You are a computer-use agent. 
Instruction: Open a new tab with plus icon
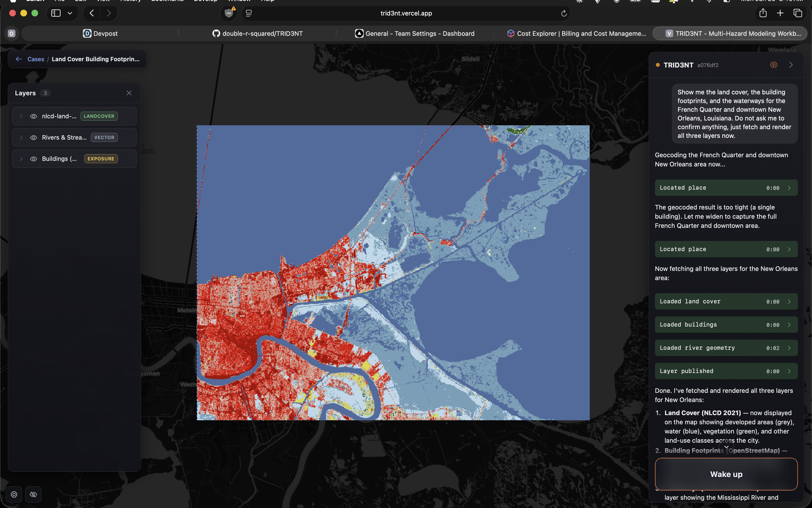(780, 13)
